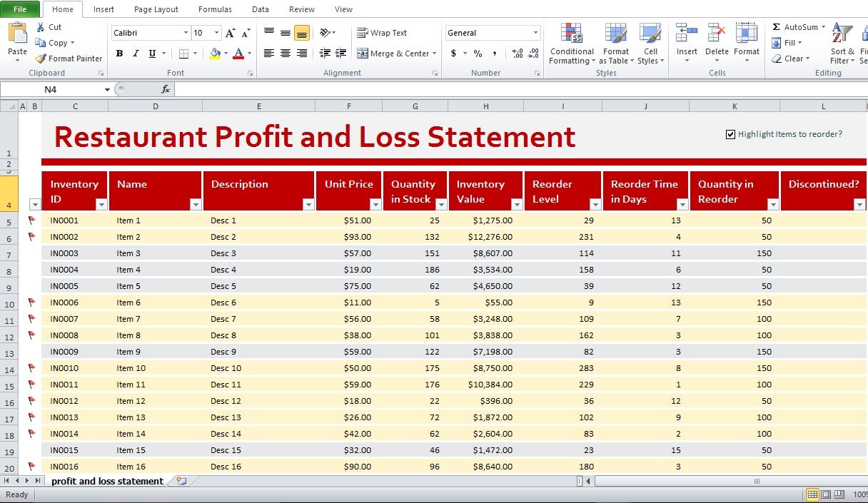Screen dimensions: 868x503
Task: Open the File tab
Action: click(20, 9)
